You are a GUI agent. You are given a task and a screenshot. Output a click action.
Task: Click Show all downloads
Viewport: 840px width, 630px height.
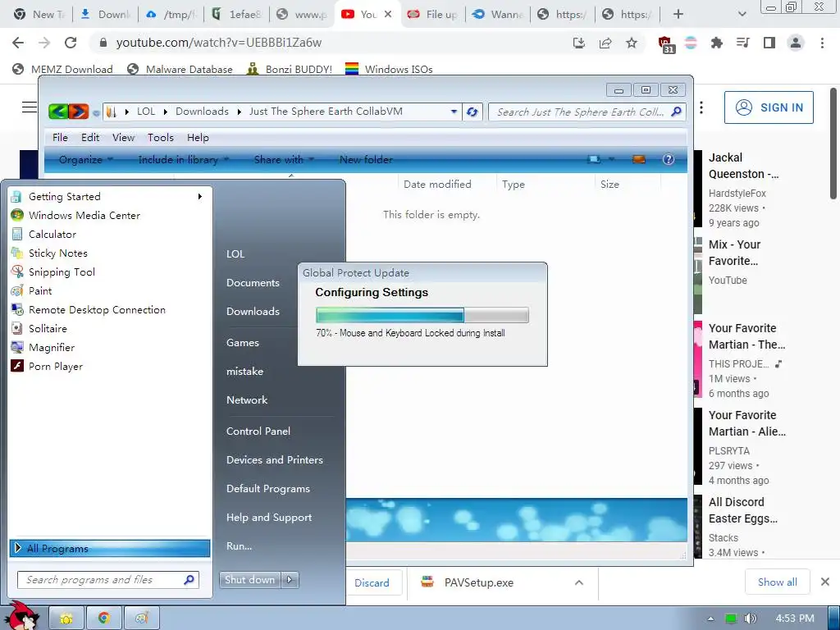tap(778, 582)
